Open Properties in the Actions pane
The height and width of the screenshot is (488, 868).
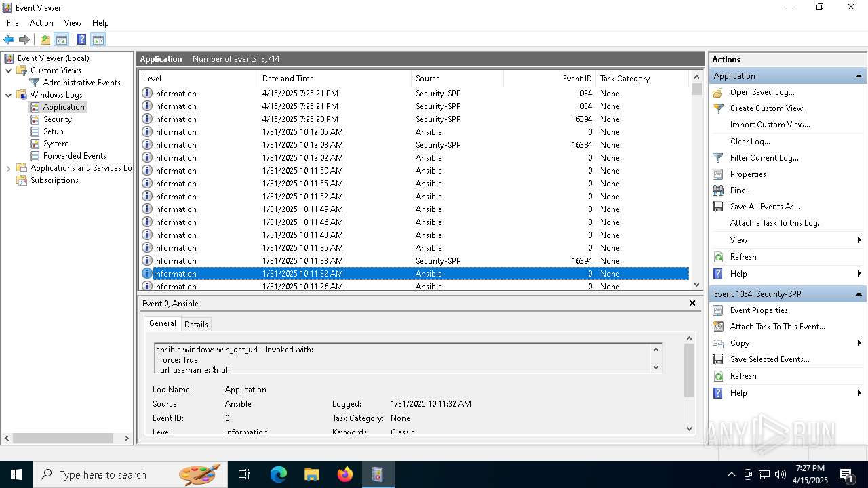748,174
